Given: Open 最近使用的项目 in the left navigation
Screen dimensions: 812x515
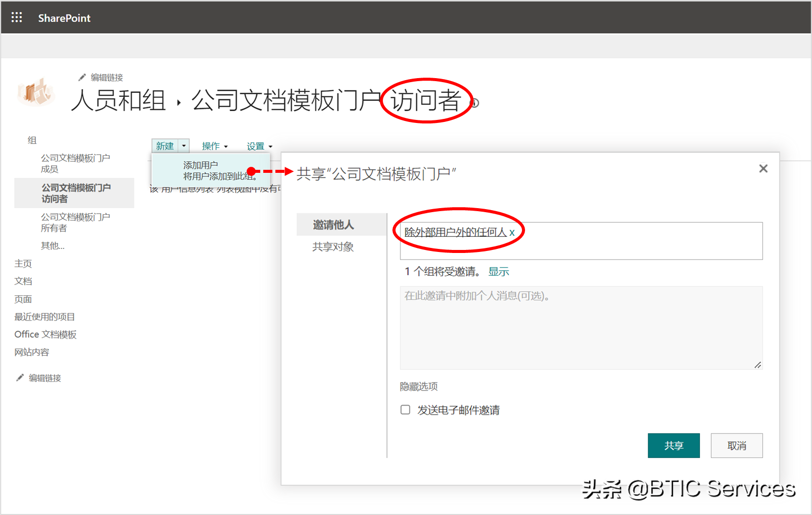Looking at the screenshot, I should 44,317.
